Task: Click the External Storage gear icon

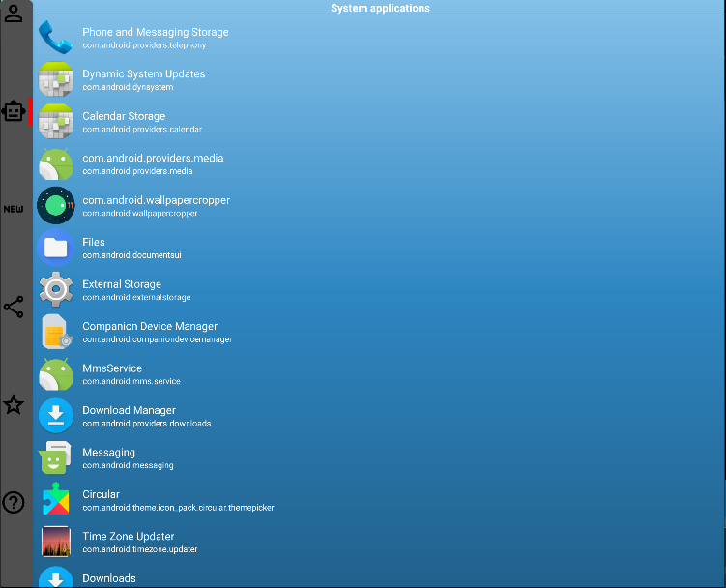Action: tap(55, 289)
